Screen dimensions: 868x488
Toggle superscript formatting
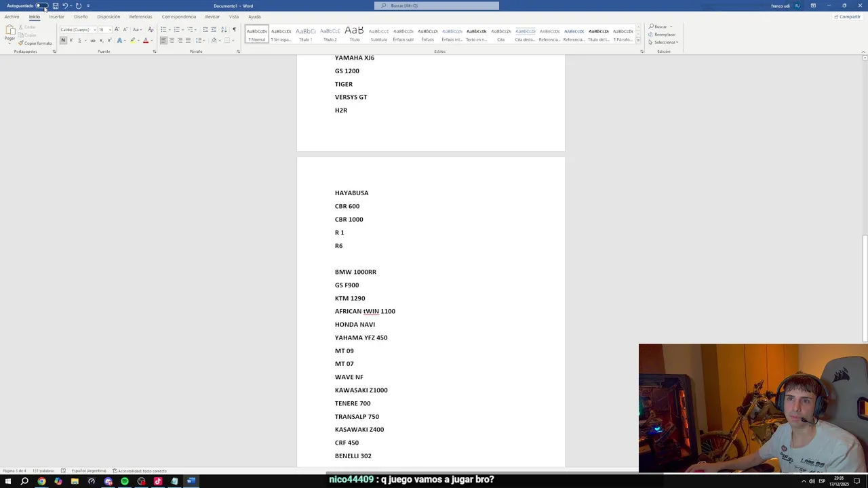(x=109, y=41)
